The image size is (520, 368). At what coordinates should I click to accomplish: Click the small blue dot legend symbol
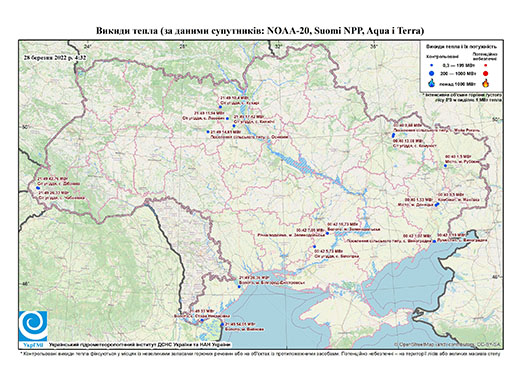click(432, 65)
